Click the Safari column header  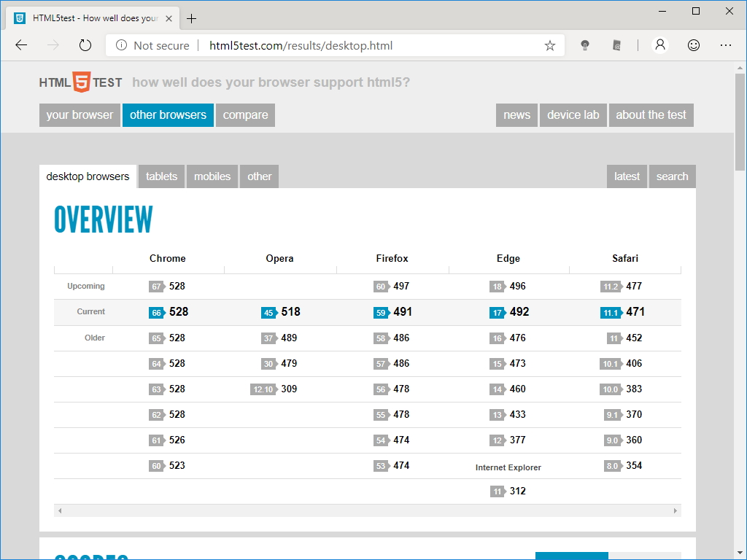tap(625, 258)
